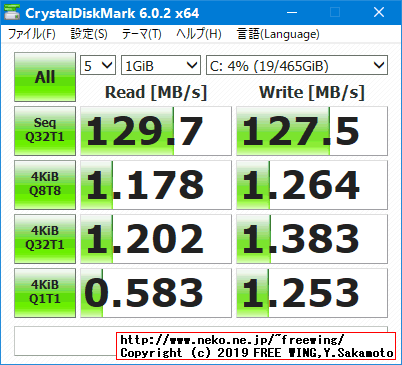The image size is (402, 365).
Task: Run the Seq Q32T1 test
Action: 45,131
